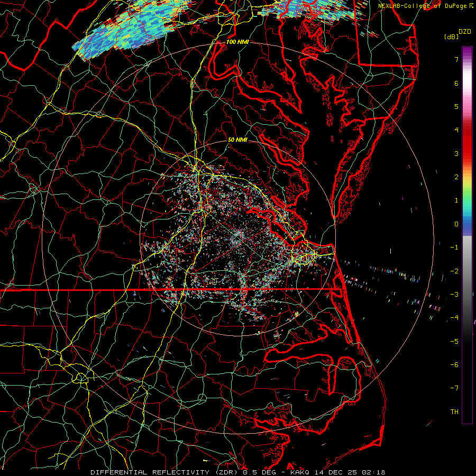Click the TH threshold label on legend
The image size is (476, 476).
pos(454,412)
